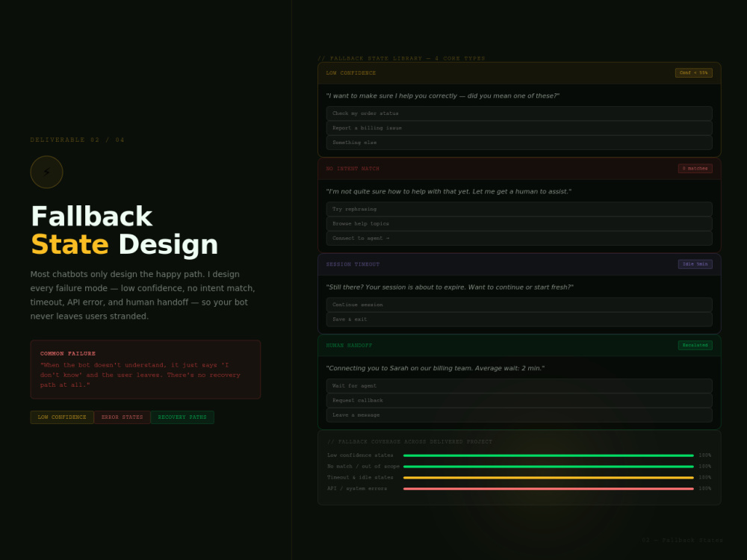This screenshot has height=560, width=747.
Task: Click the 'Still there? Your session' message
Action: click(x=450, y=287)
